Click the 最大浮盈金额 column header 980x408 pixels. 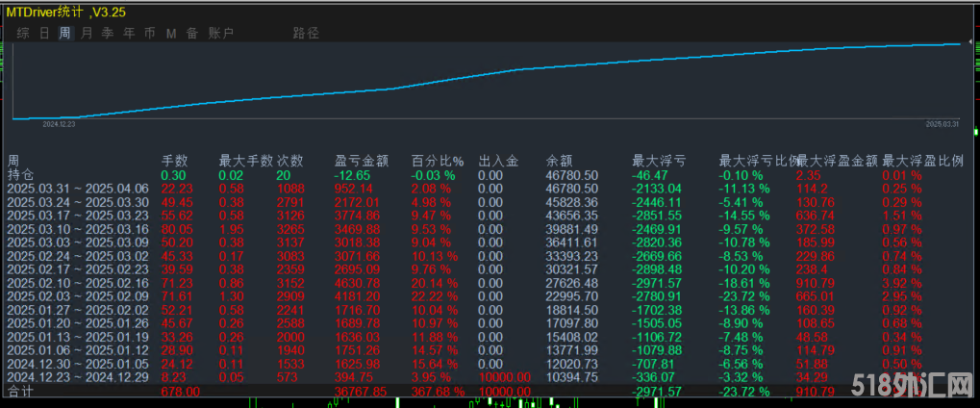pos(837,162)
